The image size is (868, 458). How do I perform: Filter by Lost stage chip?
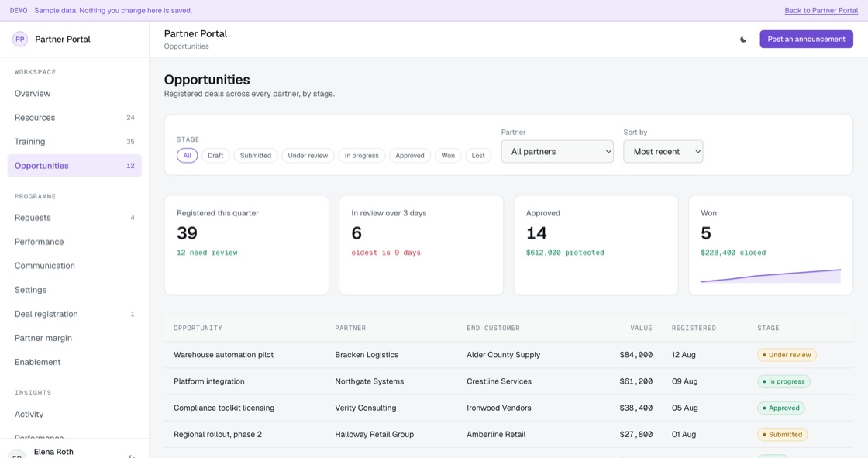(x=478, y=156)
